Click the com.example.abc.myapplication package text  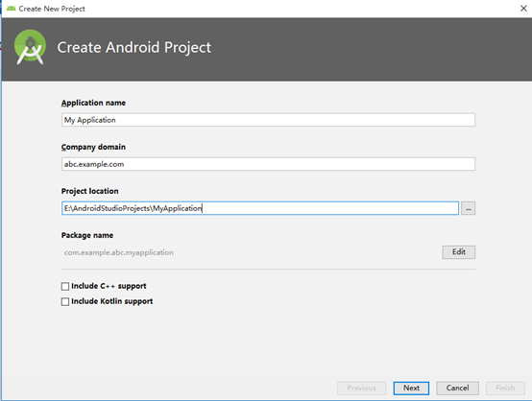[x=119, y=252]
